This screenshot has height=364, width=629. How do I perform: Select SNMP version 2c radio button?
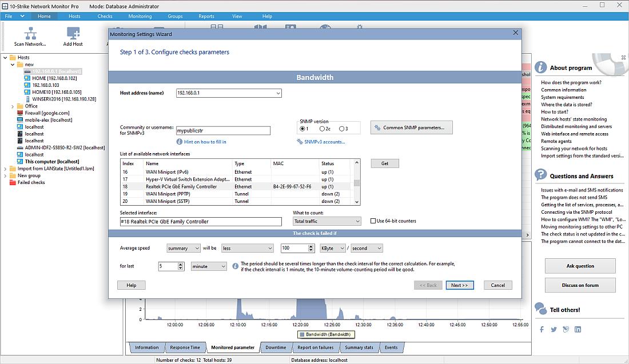coord(322,129)
